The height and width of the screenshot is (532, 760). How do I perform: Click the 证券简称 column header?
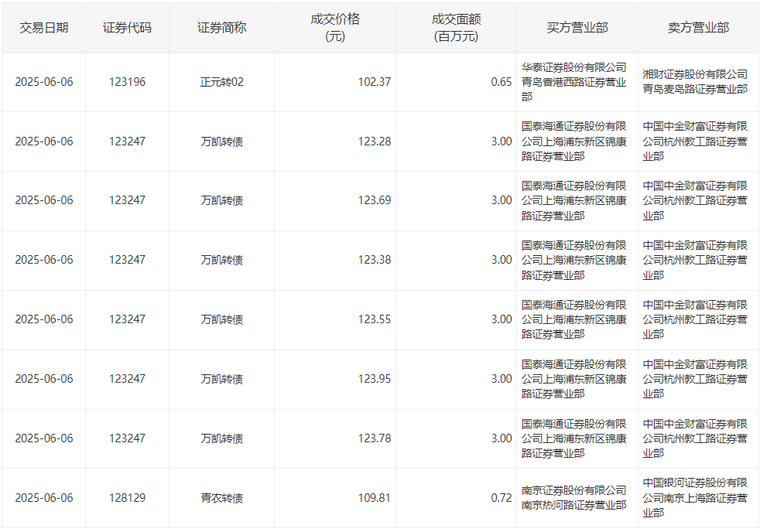tap(221, 28)
